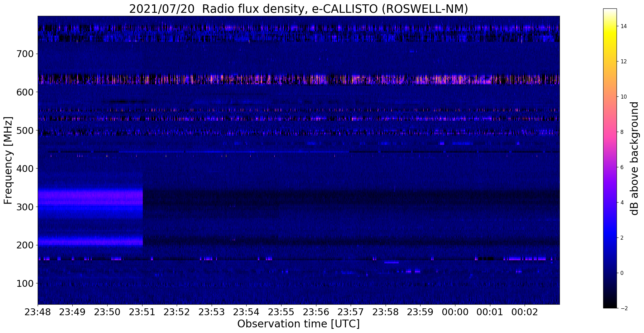Select the 23:48 time tick label
Image resolution: width=644 pixels, height=333 pixels.
38,312
